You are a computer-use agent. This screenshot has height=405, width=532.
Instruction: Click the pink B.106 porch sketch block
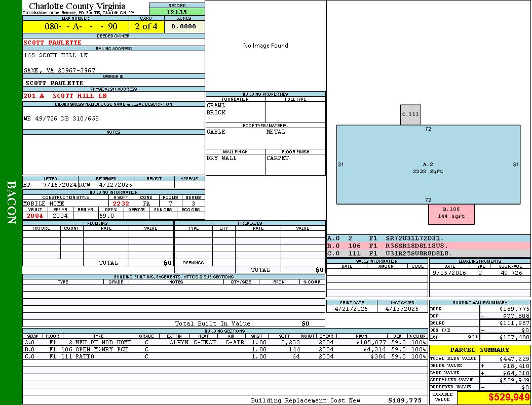coord(451,214)
